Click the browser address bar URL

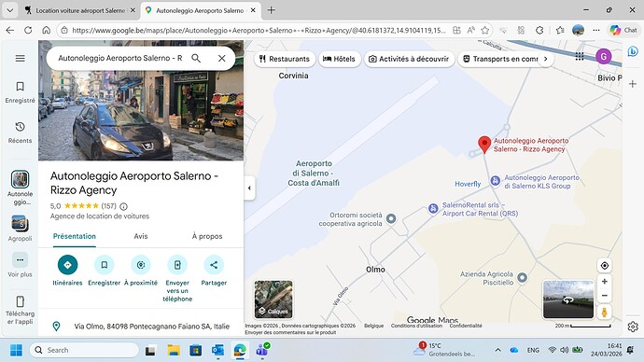pyautogui.click(x=259, y=30)
